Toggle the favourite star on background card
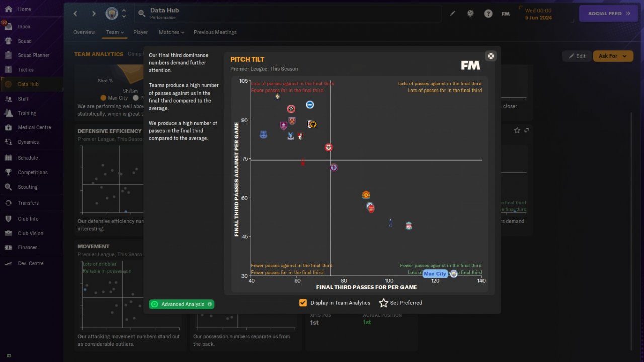Image resolution: width=644 pixels, height=362 pixels. (x=517, y=130)
